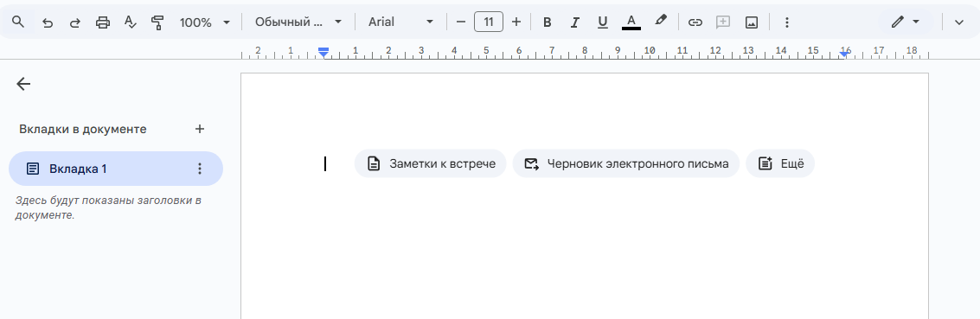The image size is (980, 319).
Task: Click the font size field showing 11
Action: pos(489,22)
